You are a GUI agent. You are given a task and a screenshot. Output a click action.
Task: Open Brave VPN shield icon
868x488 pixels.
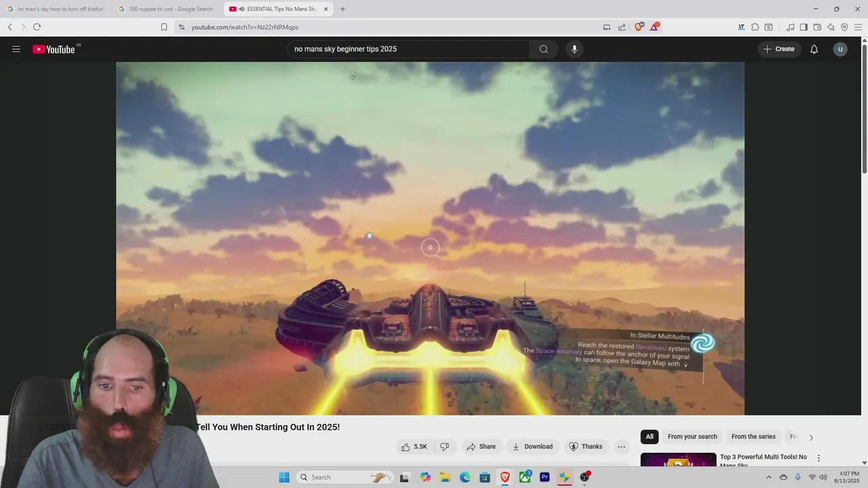click(844, 27)
